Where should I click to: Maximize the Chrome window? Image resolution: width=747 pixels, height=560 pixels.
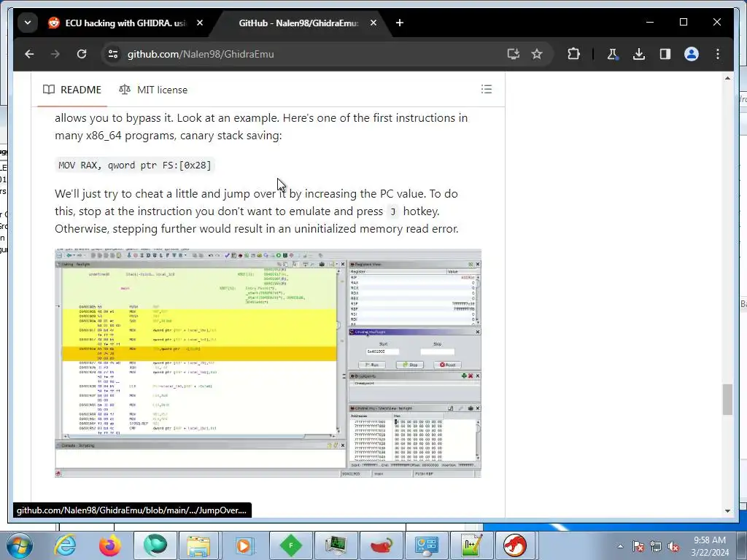coord(683,23)
